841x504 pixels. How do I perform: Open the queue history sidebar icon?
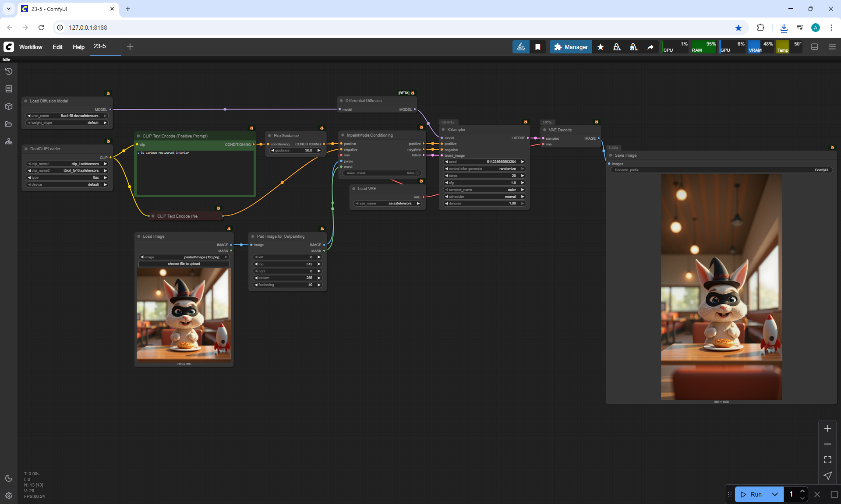coord(9,71)
